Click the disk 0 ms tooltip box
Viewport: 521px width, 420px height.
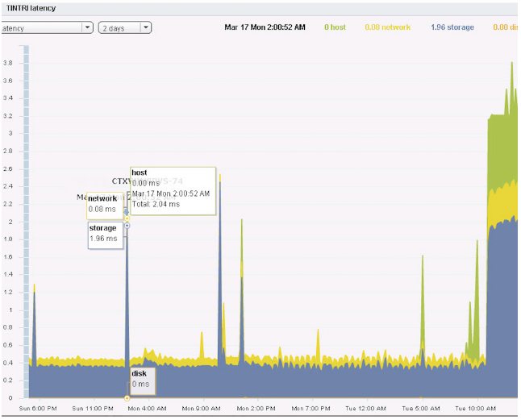coord(143,381)
